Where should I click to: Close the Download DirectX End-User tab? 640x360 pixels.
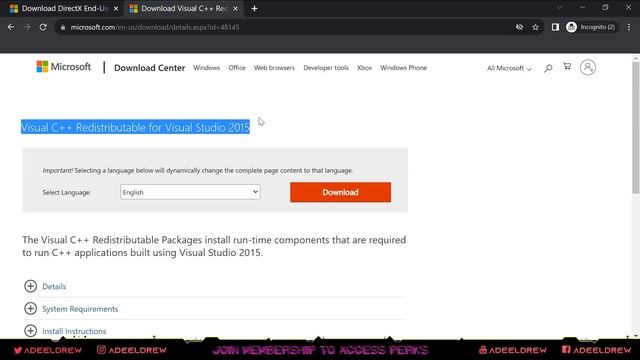tap(116, 9)
